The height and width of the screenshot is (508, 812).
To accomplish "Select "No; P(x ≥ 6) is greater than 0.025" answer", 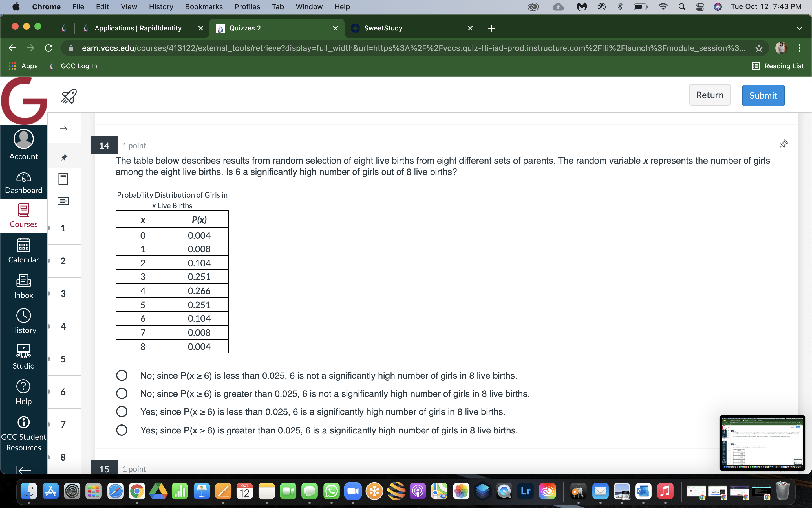I will click(122, 393).
